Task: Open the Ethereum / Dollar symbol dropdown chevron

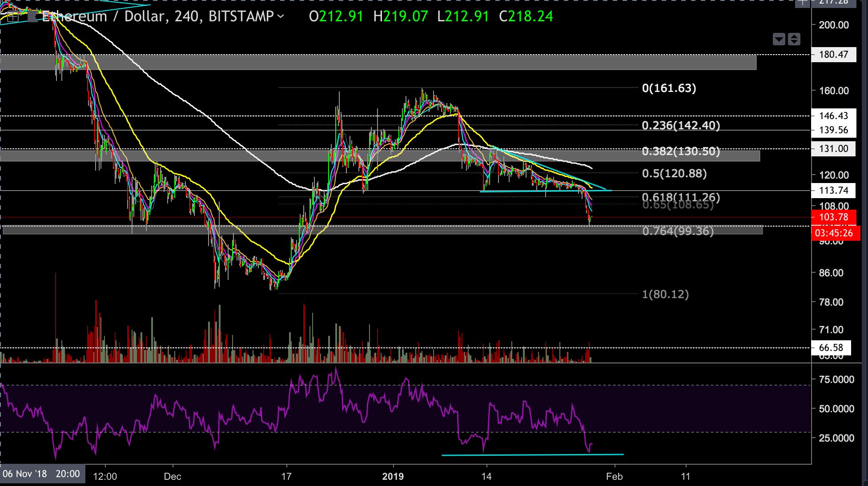Action: [x=281, y=16]
